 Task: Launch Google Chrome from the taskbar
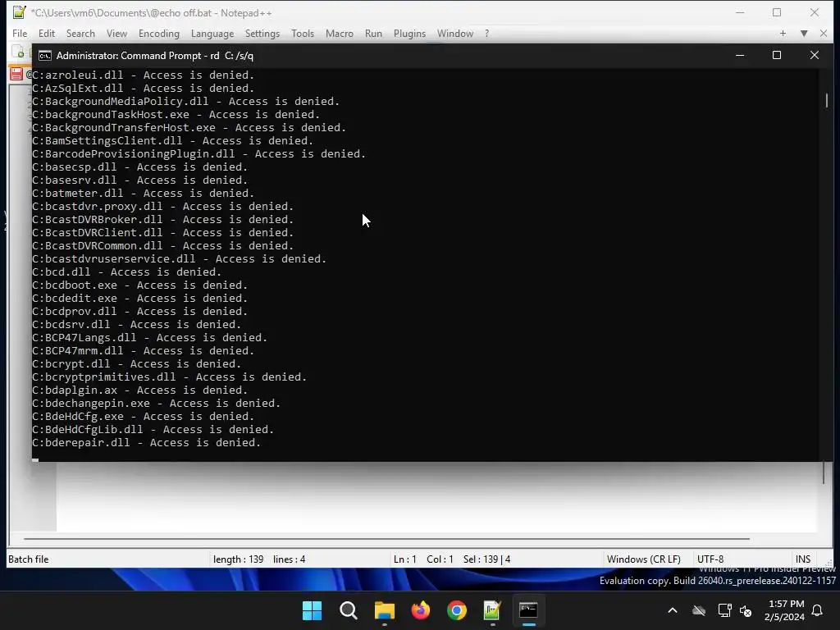pyautogui.click(x=456, y=610)
